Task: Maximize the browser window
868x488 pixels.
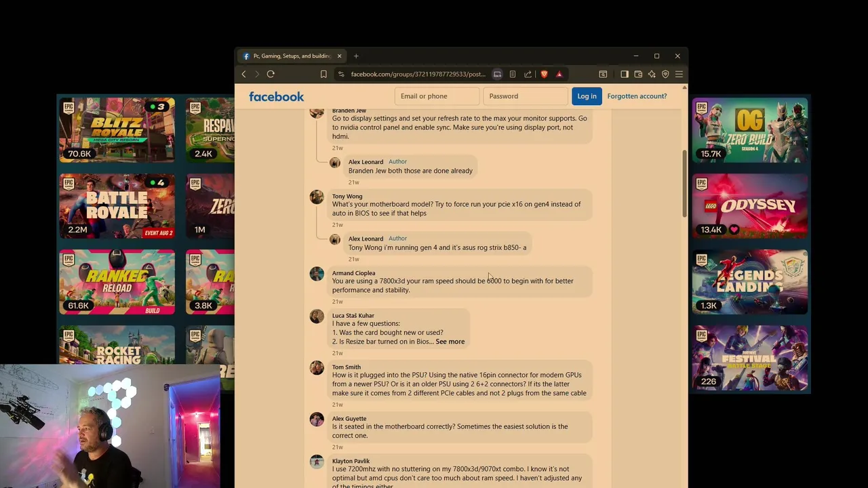Action: [656, 56]
